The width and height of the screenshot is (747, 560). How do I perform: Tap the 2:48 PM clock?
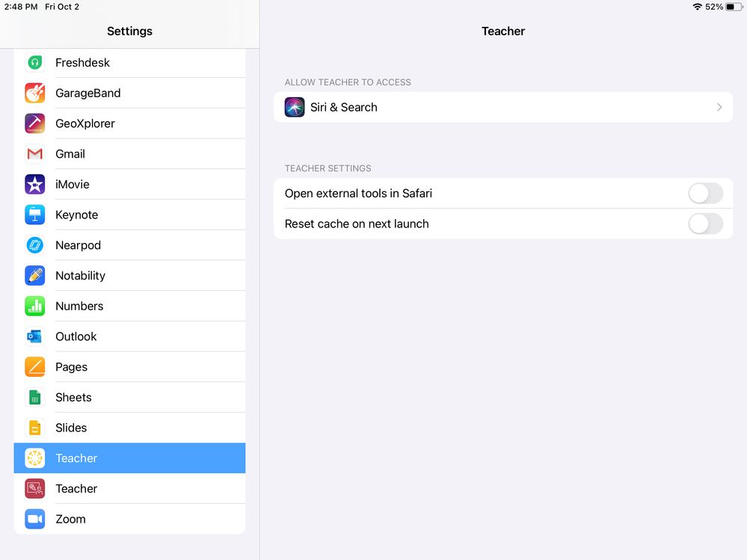(x=21, y=7)
